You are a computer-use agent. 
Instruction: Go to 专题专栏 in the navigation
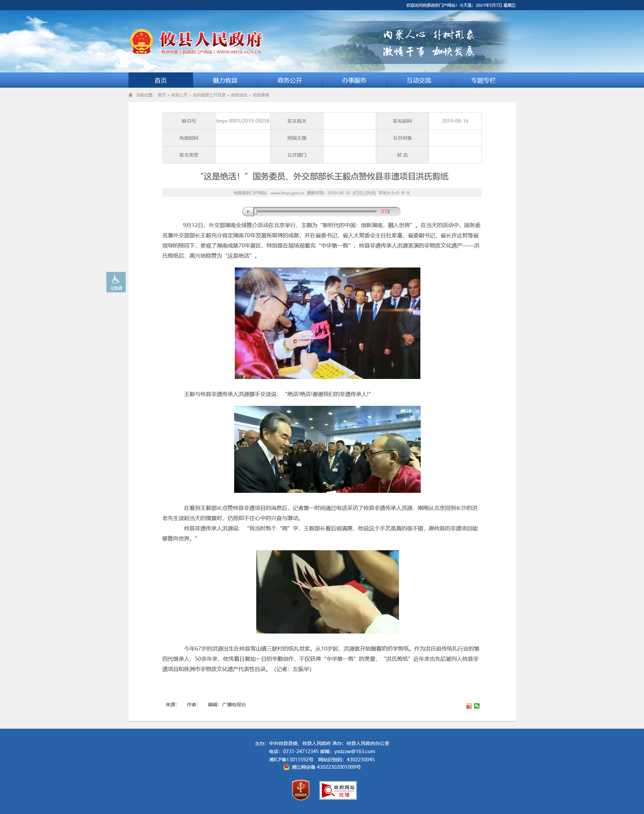click(483, 80)
